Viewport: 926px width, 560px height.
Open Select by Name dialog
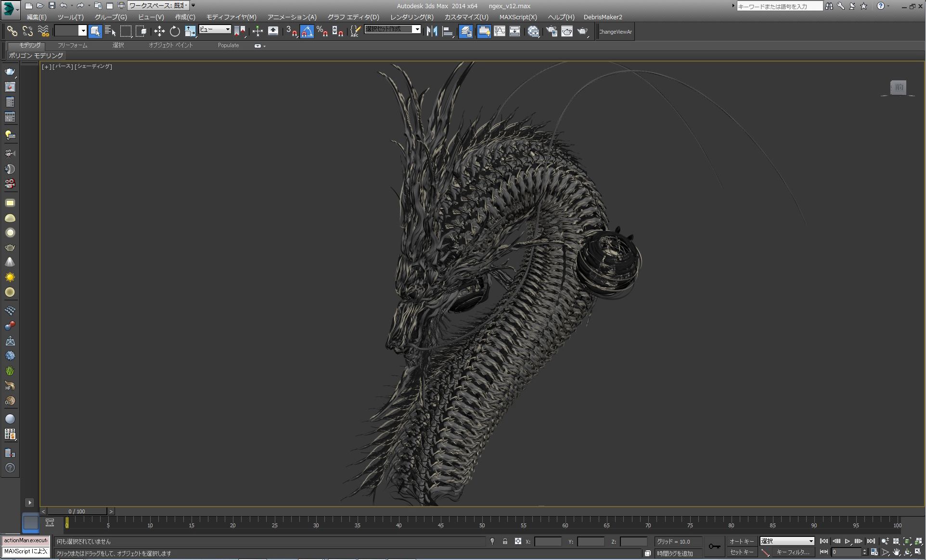[x=110, y=31]
